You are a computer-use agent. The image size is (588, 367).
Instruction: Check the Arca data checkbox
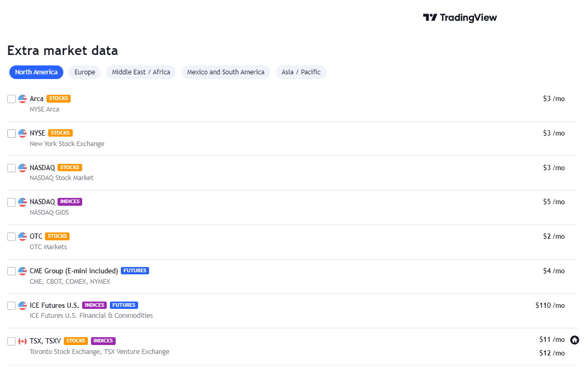point(12,99)
